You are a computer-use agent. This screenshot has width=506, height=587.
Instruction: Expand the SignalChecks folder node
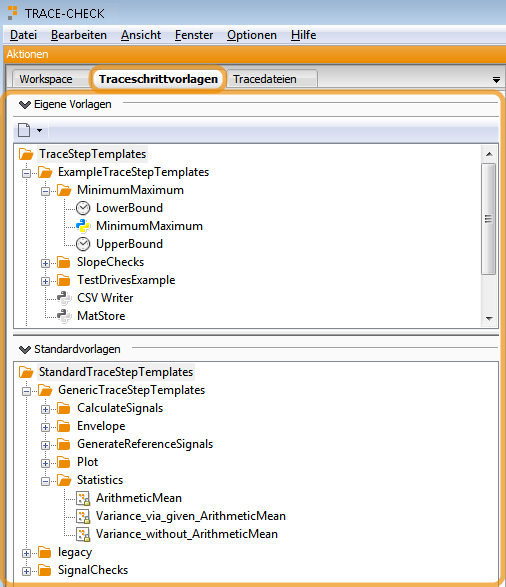[26, 571]
